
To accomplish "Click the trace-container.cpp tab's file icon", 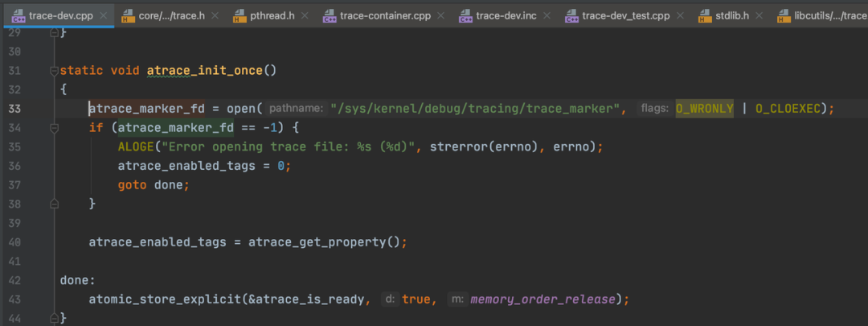I will pyautogui.click(x=330, y=15).
